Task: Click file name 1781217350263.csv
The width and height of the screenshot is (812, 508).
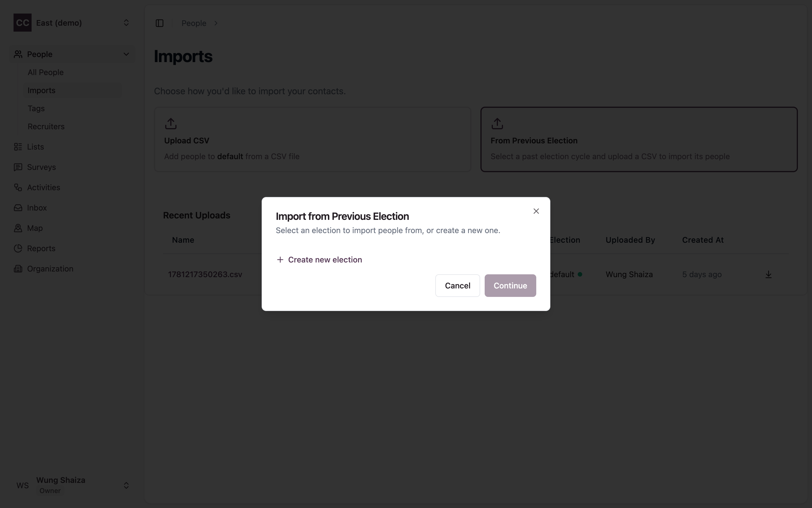Action: 205,275
